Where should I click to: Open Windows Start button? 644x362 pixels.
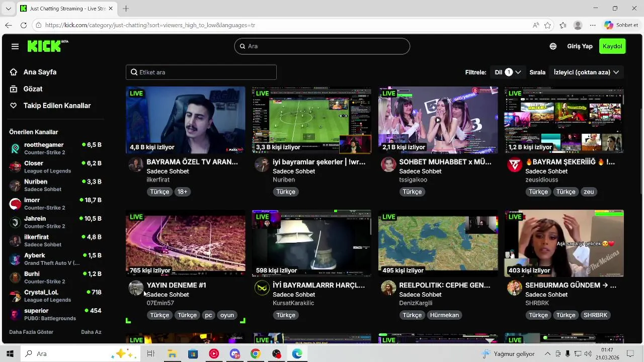point(10,354)
